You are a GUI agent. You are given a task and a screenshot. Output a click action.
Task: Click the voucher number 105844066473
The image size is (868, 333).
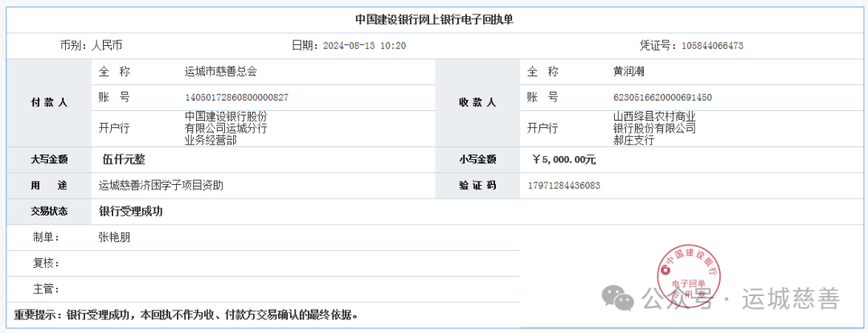pos(712,46)
